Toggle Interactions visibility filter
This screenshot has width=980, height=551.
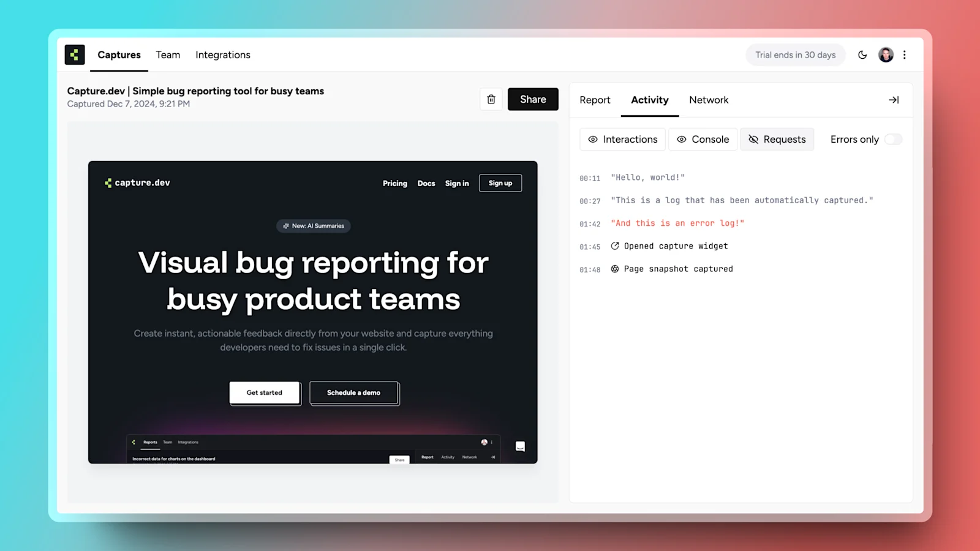[622, 140]
